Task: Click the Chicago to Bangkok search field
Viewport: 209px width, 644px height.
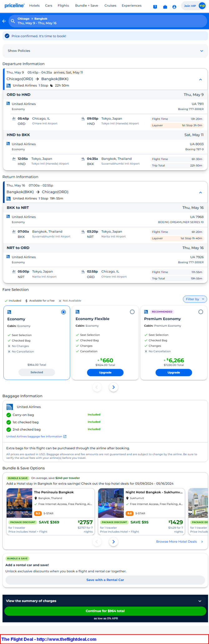Action: [x=108, y=21]
